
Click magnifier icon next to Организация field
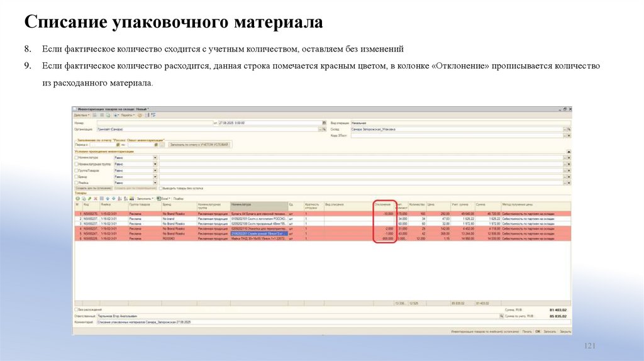[324, 130]
